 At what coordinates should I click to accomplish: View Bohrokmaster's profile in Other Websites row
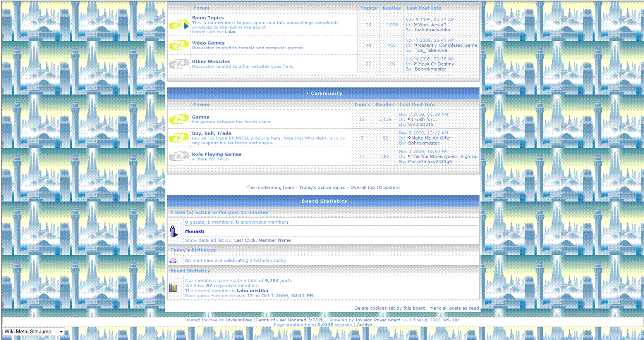click(x=430, y=69)
